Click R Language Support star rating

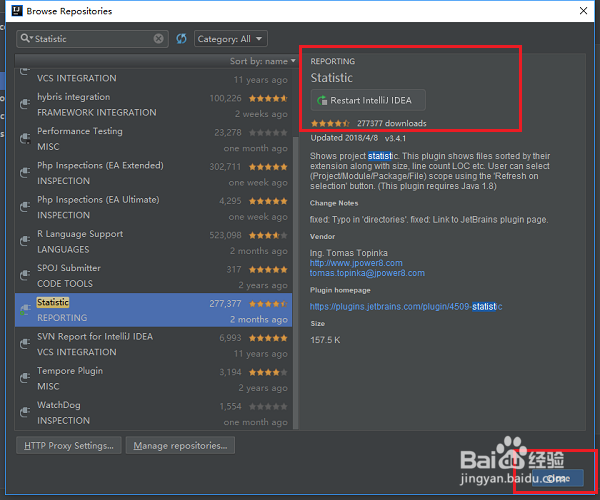point(268,236)
